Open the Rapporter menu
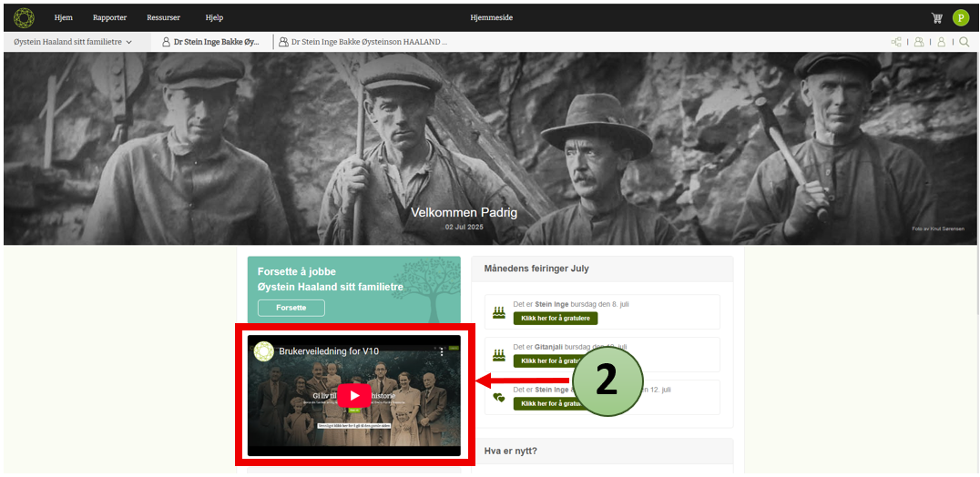Screen dimensions: 980x477 (109, 17)
